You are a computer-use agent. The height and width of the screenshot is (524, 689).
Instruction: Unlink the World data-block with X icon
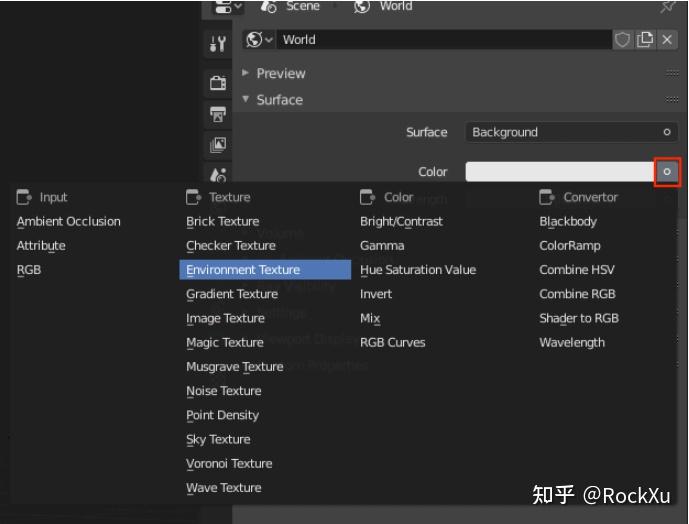(x=664, y=40)
